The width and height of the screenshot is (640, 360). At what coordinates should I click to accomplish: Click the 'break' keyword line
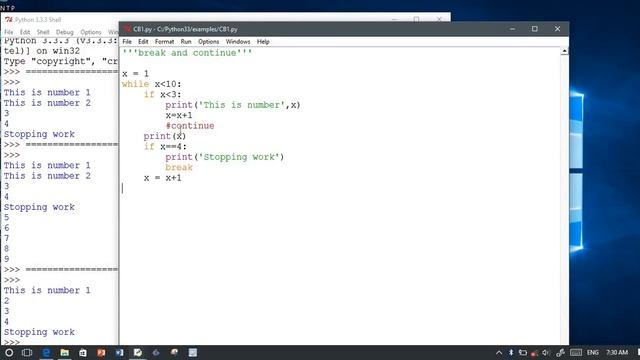179,167
